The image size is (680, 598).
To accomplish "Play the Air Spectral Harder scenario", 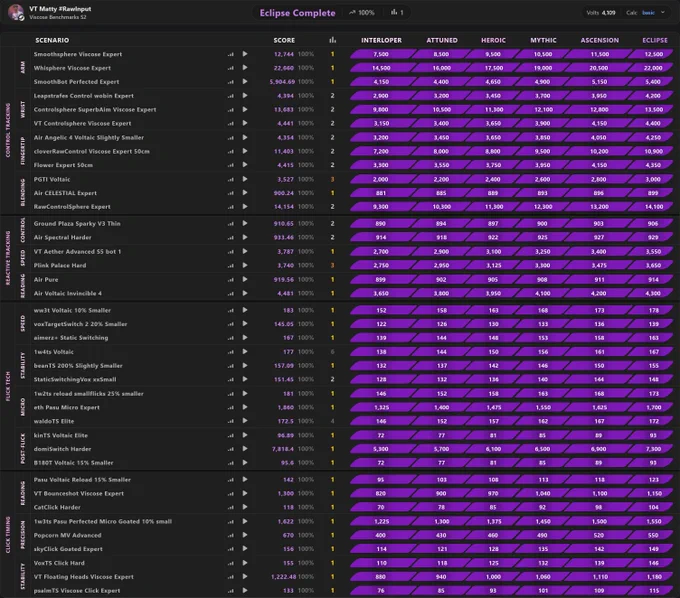I will (245, 237).
